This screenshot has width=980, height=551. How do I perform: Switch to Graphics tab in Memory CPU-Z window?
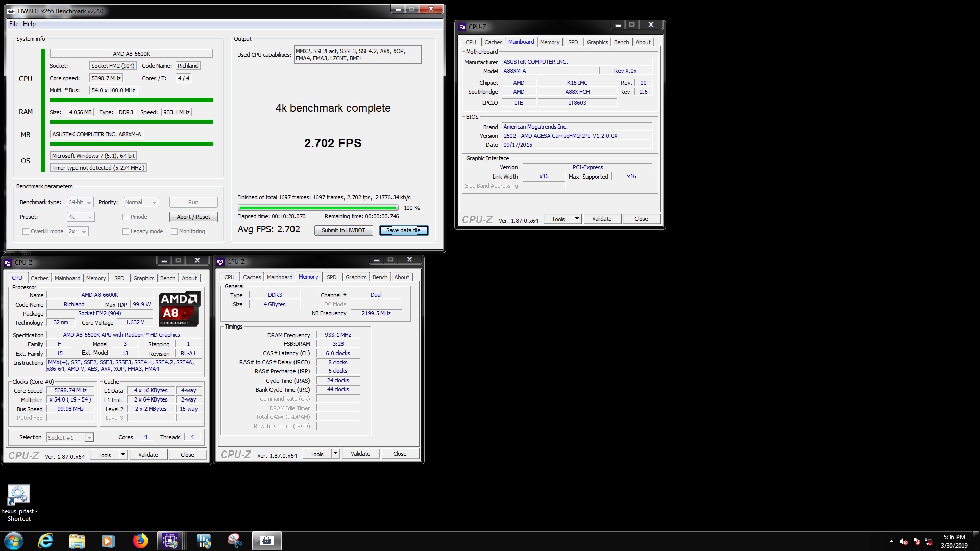point(356,277)
